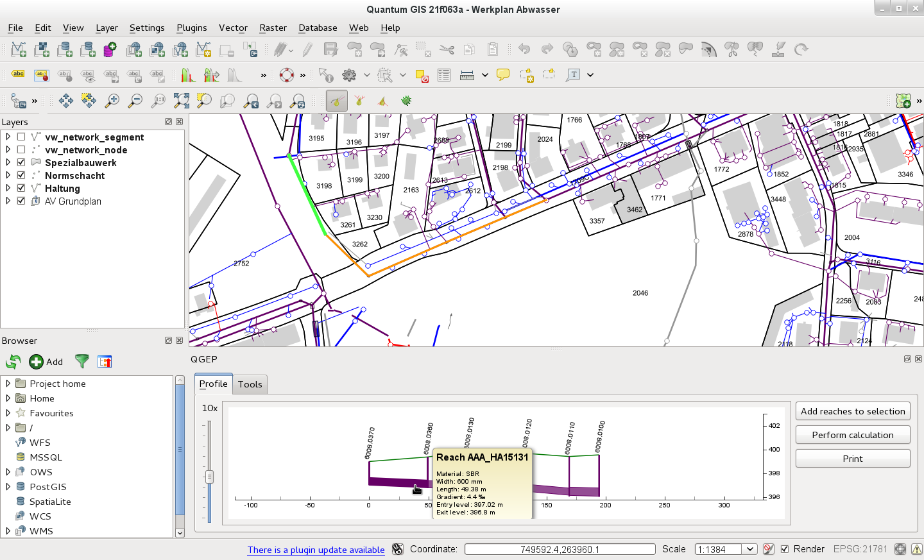
Task: Click the green bug QGEP icon
Action: pos(406,101)
